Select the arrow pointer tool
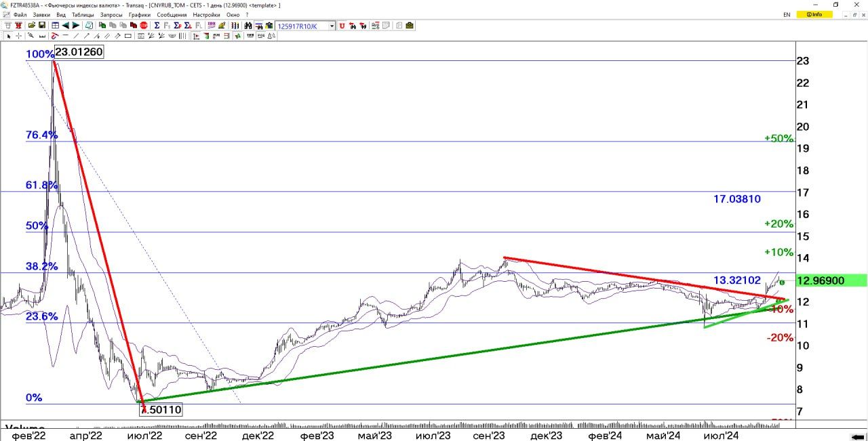 click(x=8, y=36)
